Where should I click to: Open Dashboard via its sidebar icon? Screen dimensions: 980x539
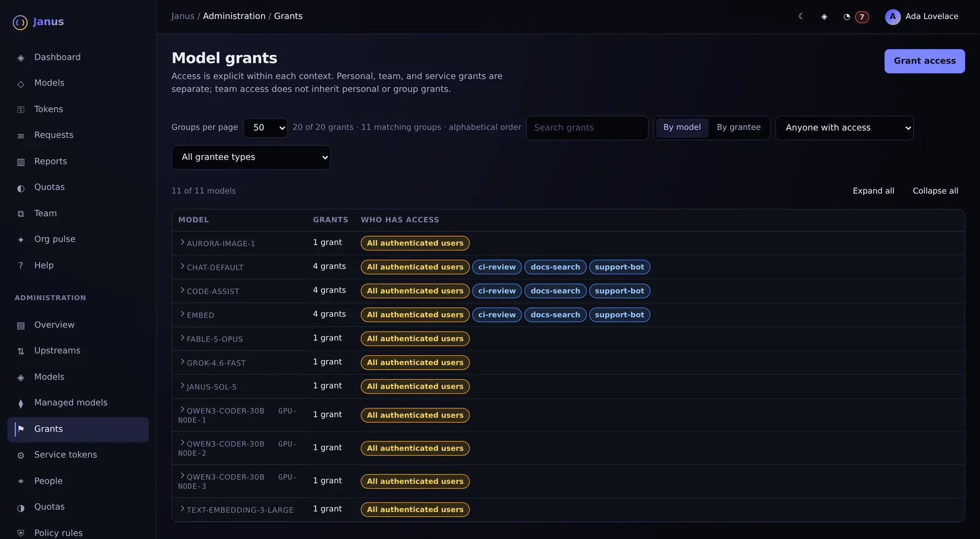click(21, 58)
